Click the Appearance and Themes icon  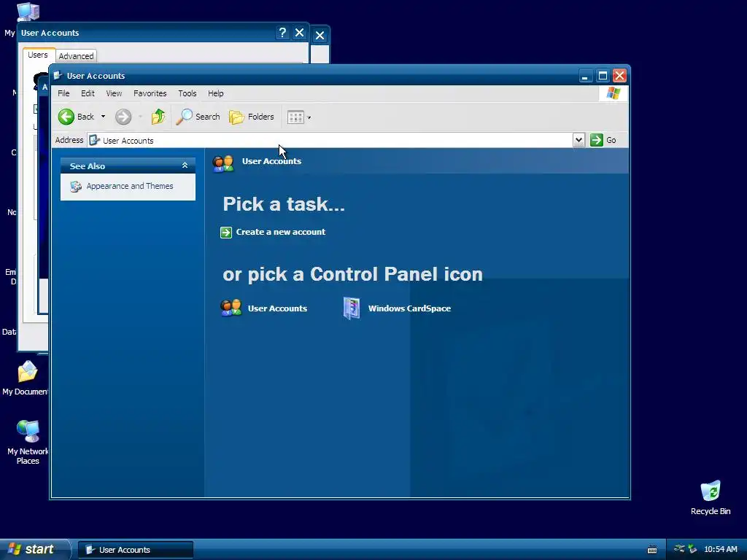pyautogui.click(x=76, y=186)
